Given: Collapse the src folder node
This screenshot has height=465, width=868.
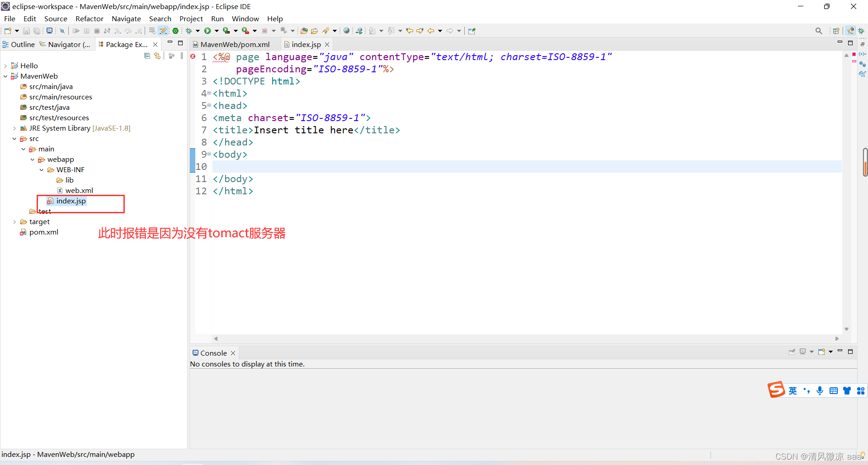Looking at the screenshot, I should coord(14,139).
